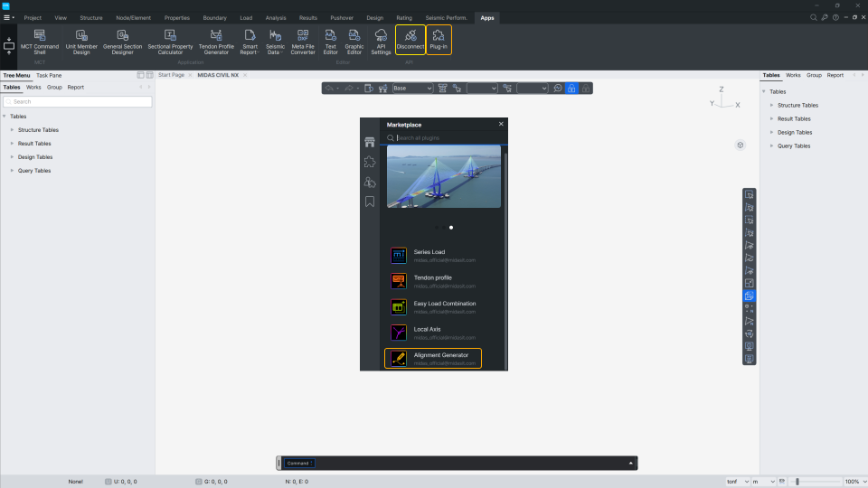Open the MCT Command Shell tool
Image resolution: width=868 pixels, height=488 pixels.
[40, 42]
